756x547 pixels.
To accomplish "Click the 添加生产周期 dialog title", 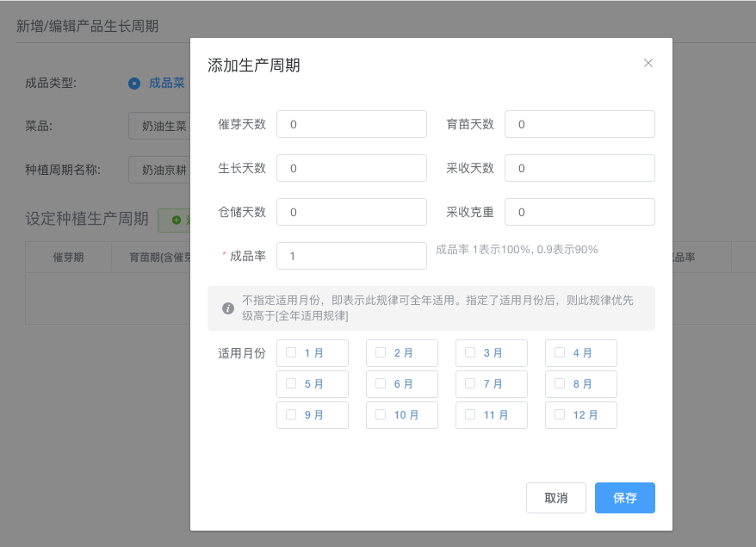I will point(254,65).
